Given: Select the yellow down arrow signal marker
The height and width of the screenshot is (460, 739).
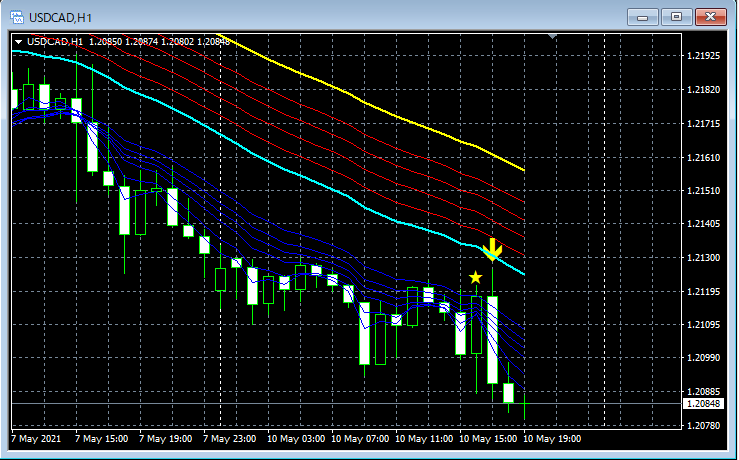Looking at the screenshot, I should (492, 249).
